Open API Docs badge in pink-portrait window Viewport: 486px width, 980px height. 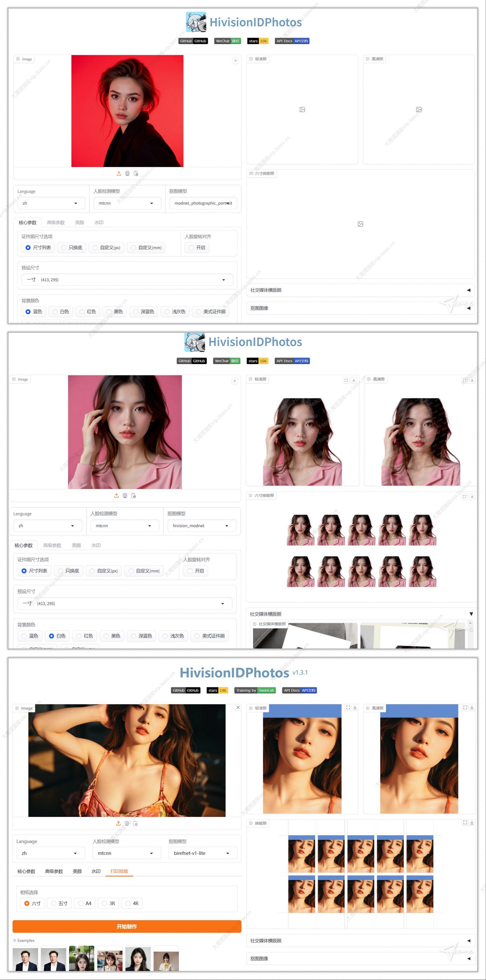click(292, 361)
